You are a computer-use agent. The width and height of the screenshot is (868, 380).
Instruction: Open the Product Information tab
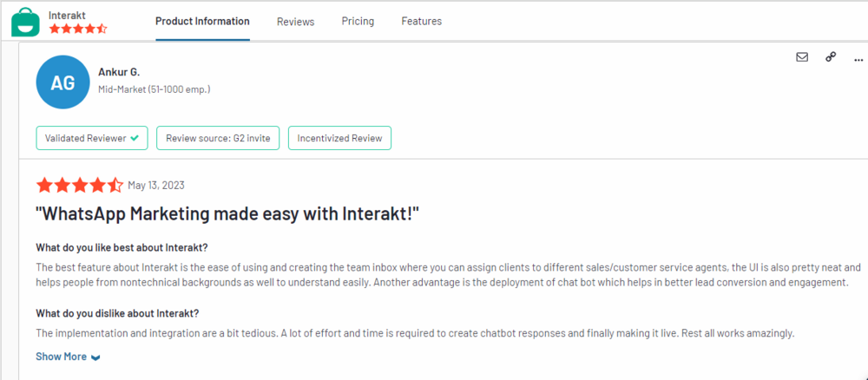click(x=202, y=21)
